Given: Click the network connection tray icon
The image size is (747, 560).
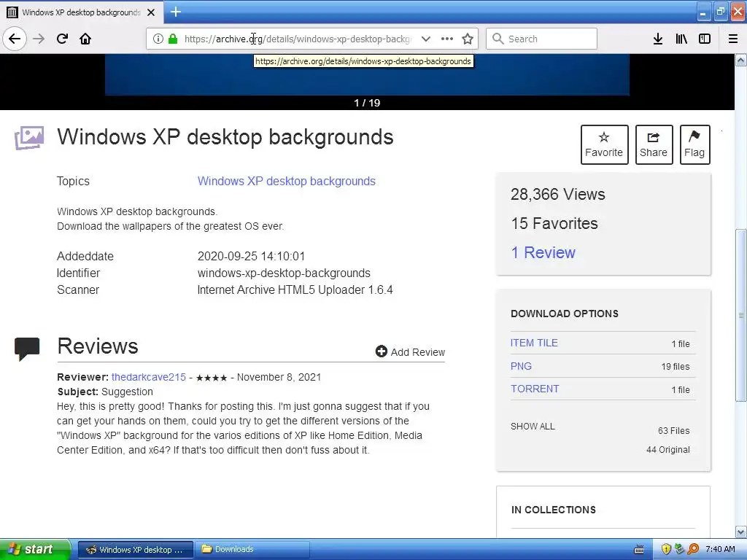Looking at the screenshot, I should pos(679,550).
